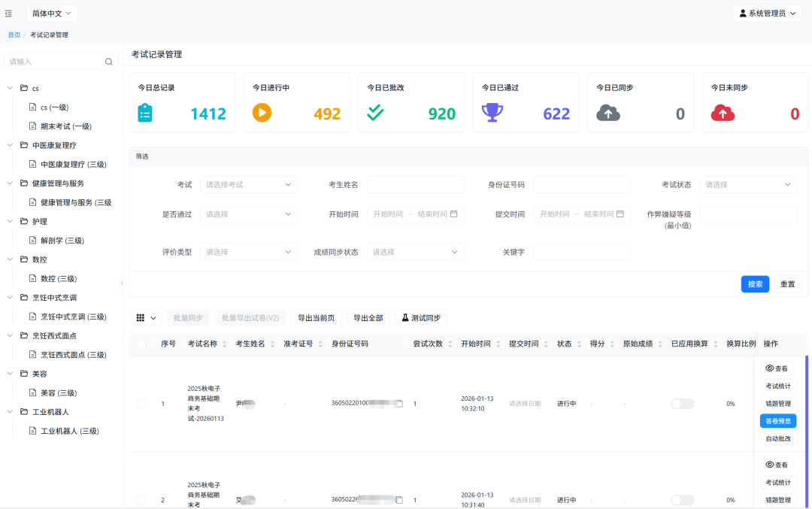The image size is (812, 509).
Task: Click the sidebar resize handle
Action: pos(121,283)
